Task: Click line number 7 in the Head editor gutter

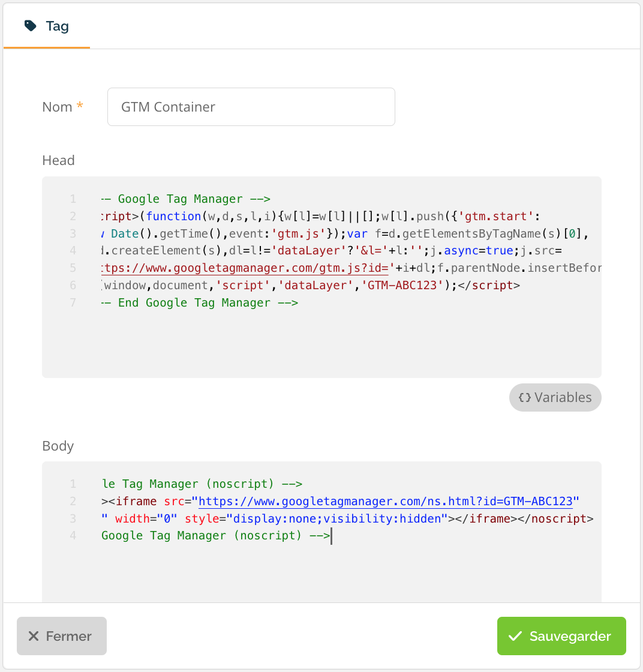Action: click(73, 302)
